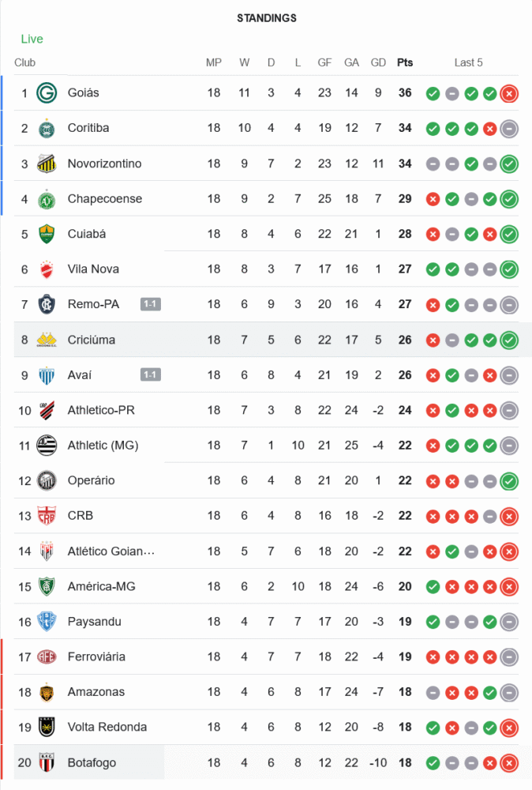Click the Goiás club crest icon

(47, 93)
